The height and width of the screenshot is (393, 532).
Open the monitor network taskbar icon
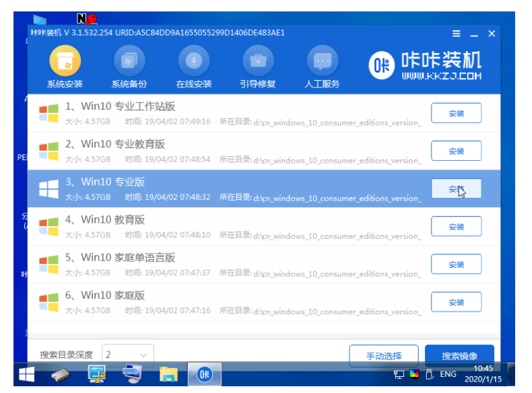[x=97, y=374]
